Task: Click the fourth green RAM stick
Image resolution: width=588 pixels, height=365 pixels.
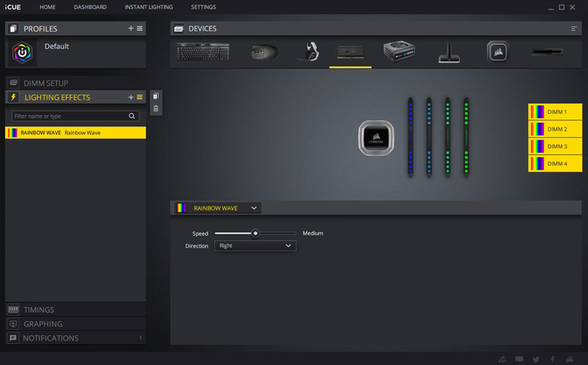Action: tap(466, 138)
